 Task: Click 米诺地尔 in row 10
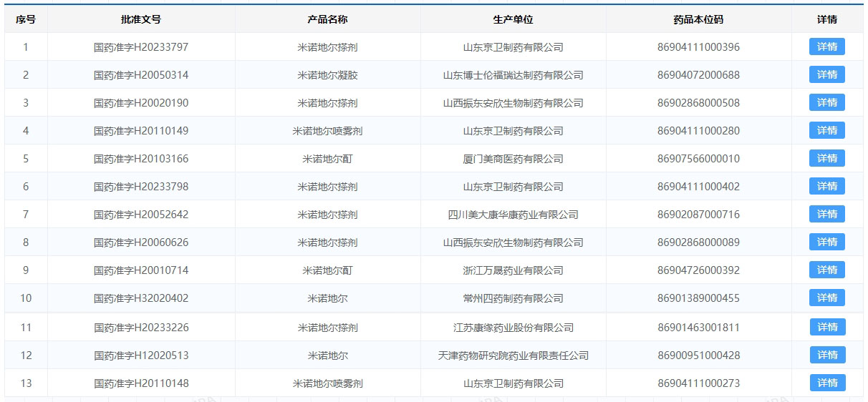point(327,298)
